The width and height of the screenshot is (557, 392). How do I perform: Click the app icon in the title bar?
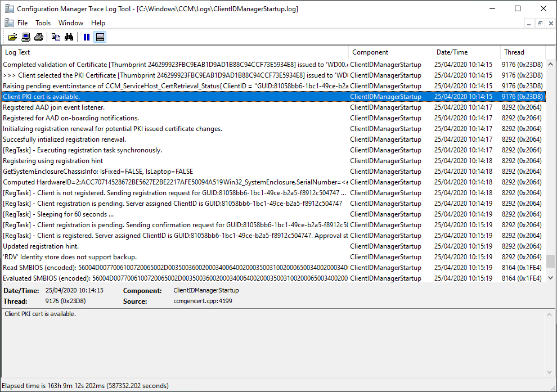[x=8, y=9]
